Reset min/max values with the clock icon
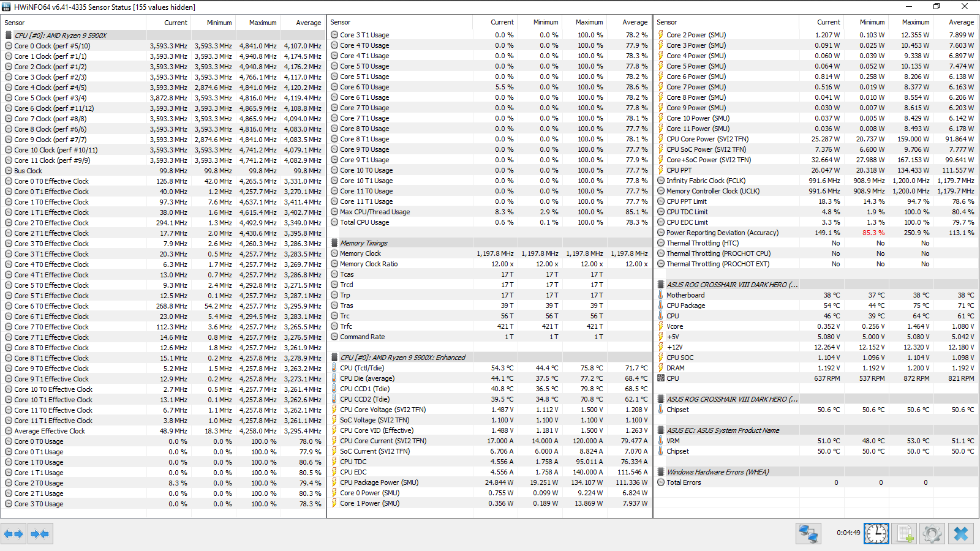 click(876, 534)
